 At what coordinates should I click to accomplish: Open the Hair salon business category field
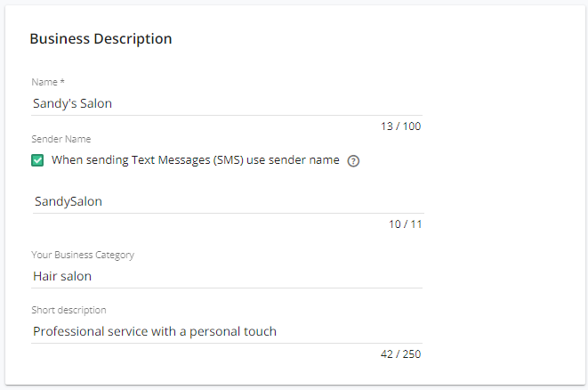pyautogui.click(x=227, y=277)
